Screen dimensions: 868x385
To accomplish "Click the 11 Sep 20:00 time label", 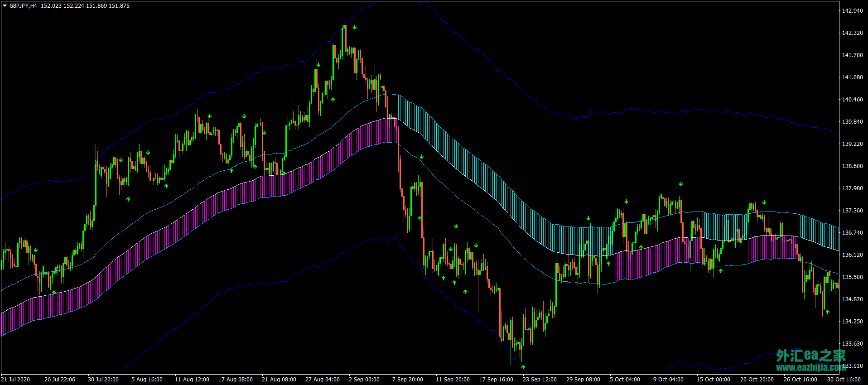I will 453,380.
